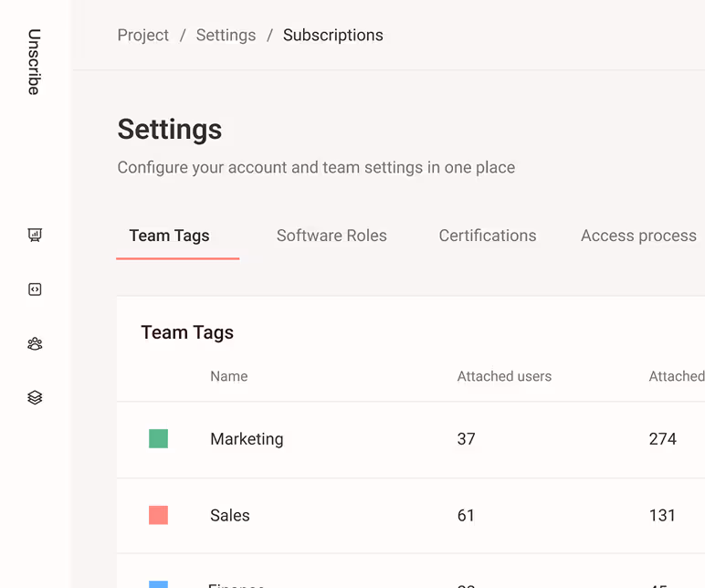Click Marketing attached users value 37
705x588 pixels.
pos(466,439)
